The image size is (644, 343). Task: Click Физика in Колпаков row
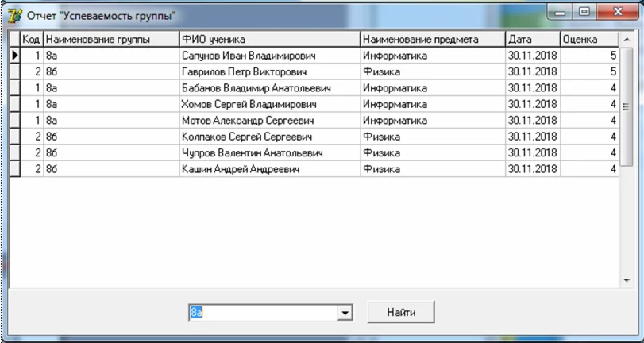[x=433, y=137]
